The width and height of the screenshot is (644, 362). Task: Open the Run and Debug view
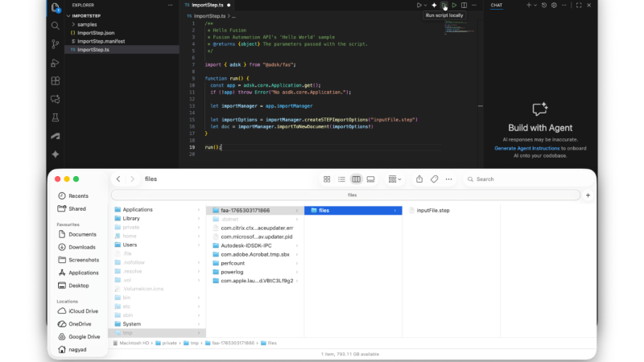[56, 63]
